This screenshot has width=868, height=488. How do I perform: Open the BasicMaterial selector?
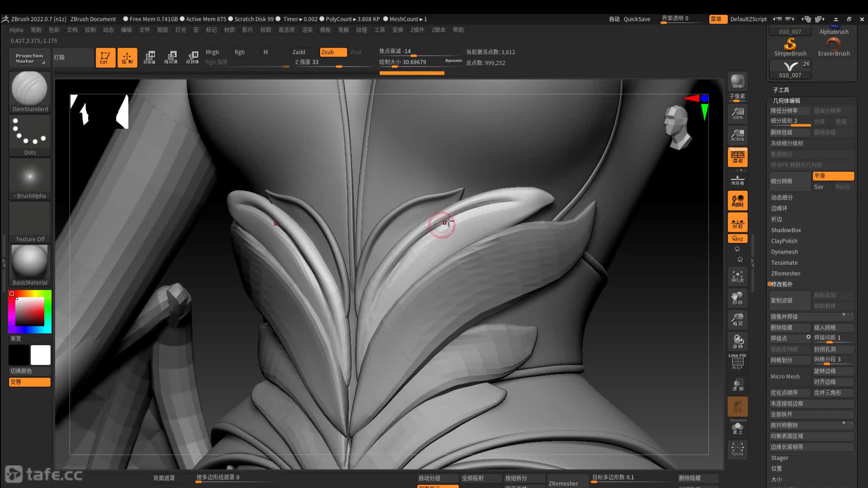(x=30, y=265)
